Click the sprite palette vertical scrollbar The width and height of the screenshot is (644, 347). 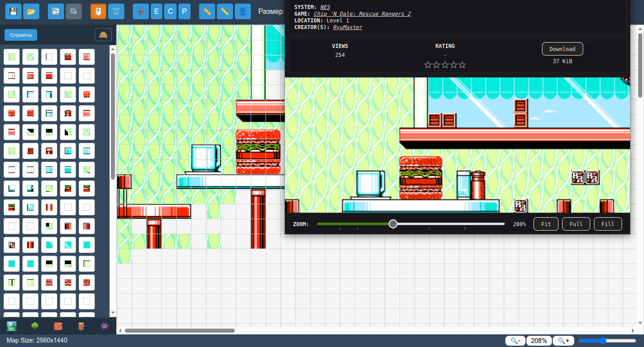pos(113,116)
